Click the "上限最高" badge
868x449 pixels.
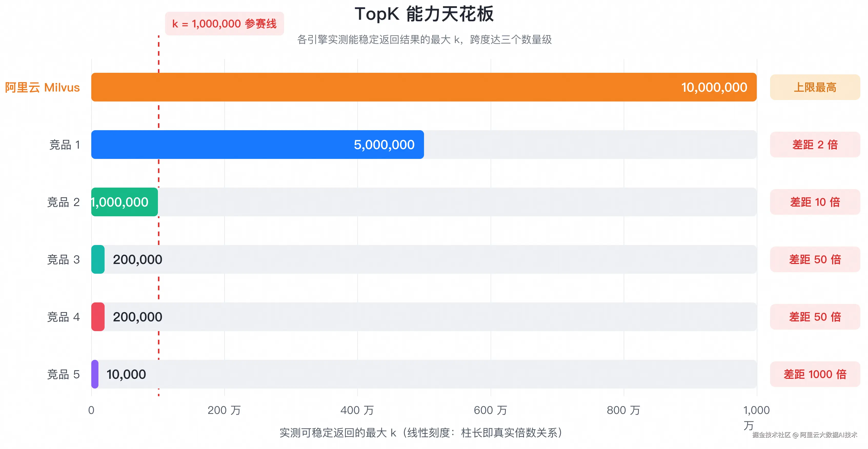tap(815, 87)
